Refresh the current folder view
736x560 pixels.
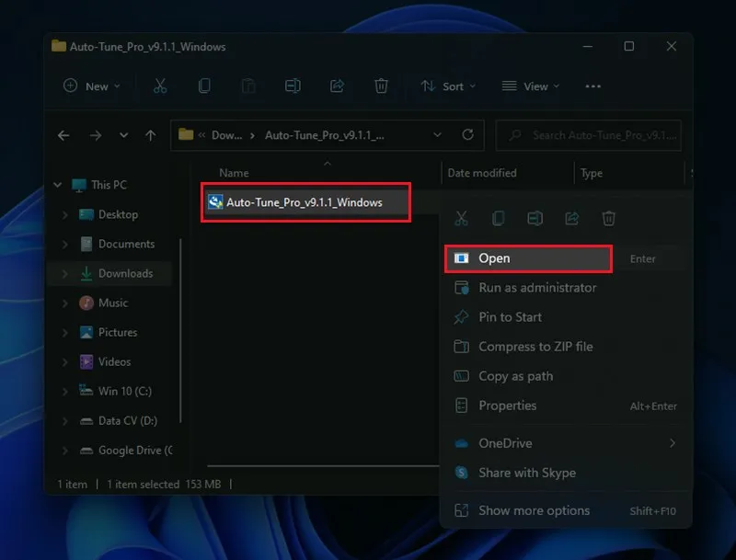pyautogui.click(x=467, y=135)
